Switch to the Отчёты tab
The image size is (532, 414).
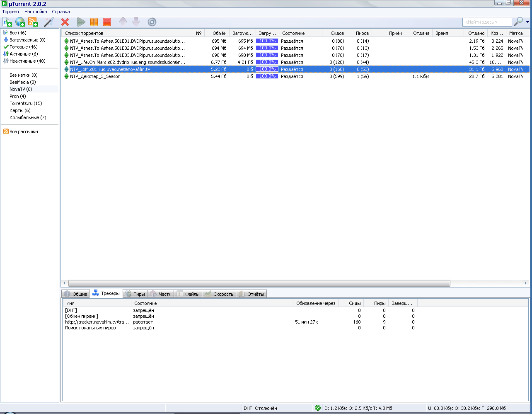(x=251, y=294)
